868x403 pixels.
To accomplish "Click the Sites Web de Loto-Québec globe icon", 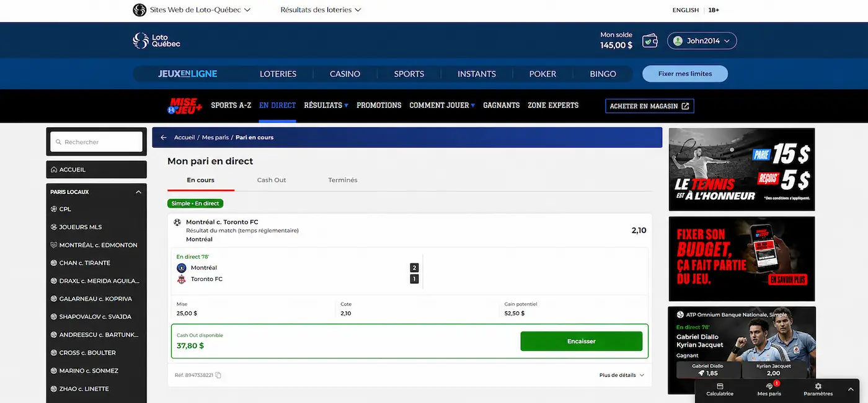I will 139,10.
